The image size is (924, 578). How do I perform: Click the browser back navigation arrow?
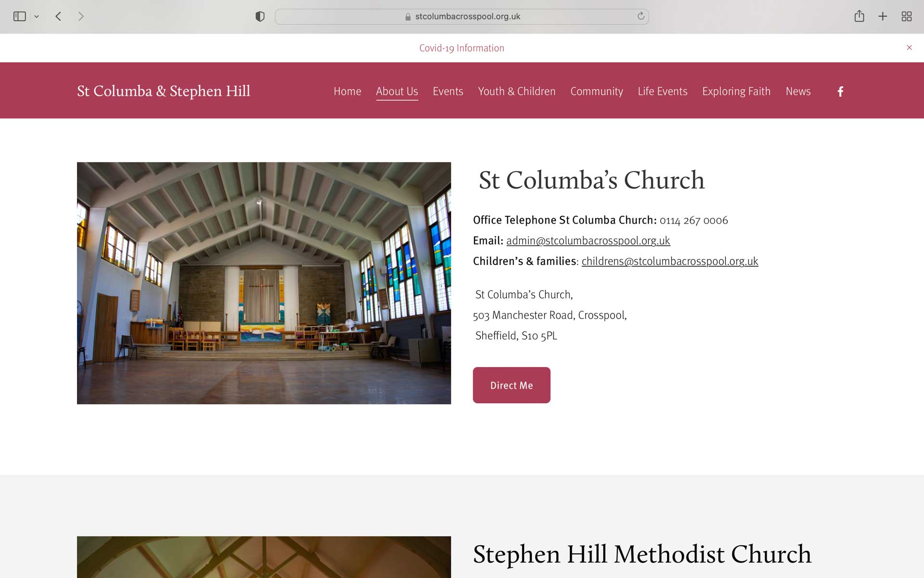tap(59, 16)
